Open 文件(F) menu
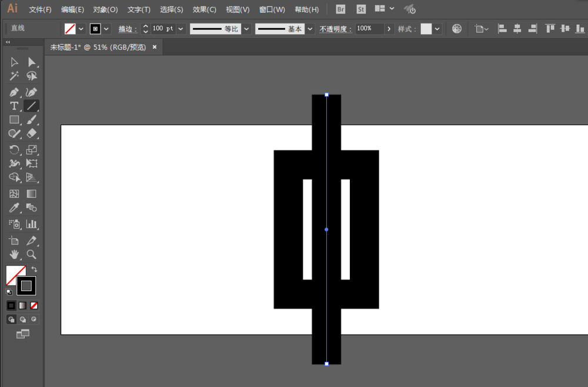 (40, 10)
